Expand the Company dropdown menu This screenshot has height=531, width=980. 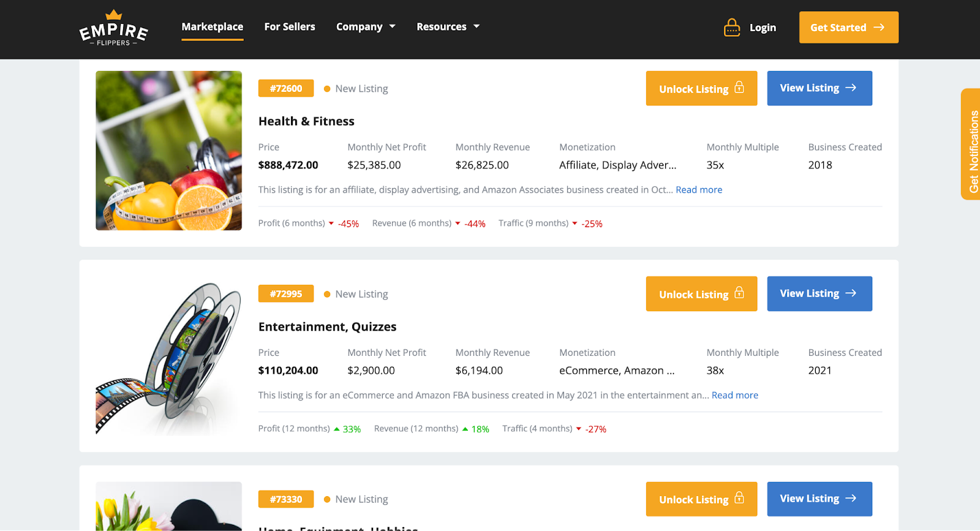pyautogui.click(x=366, y=27)
